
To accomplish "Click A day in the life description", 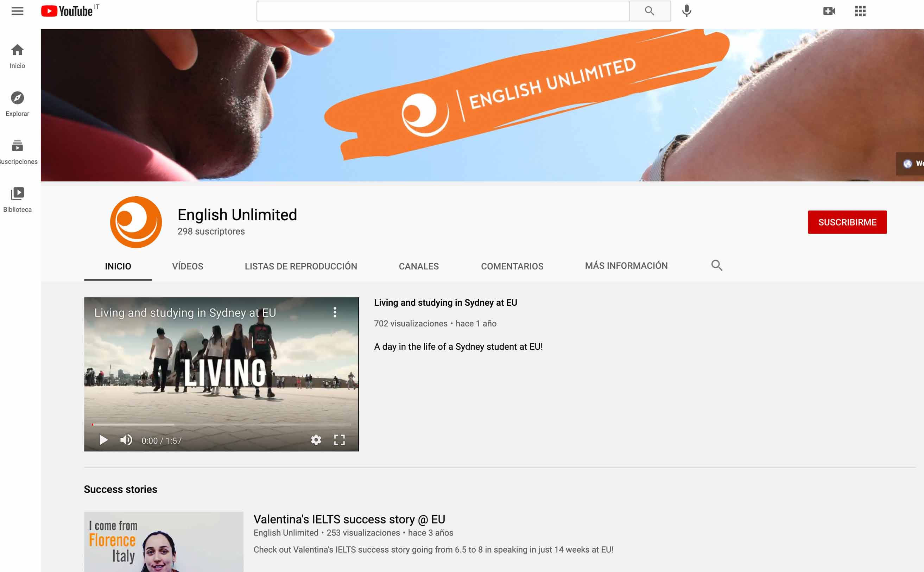I will 458,347.
